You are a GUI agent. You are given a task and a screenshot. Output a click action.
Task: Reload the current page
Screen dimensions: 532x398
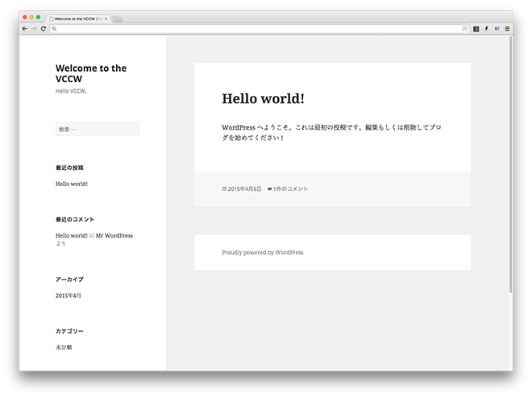[43, 28]
